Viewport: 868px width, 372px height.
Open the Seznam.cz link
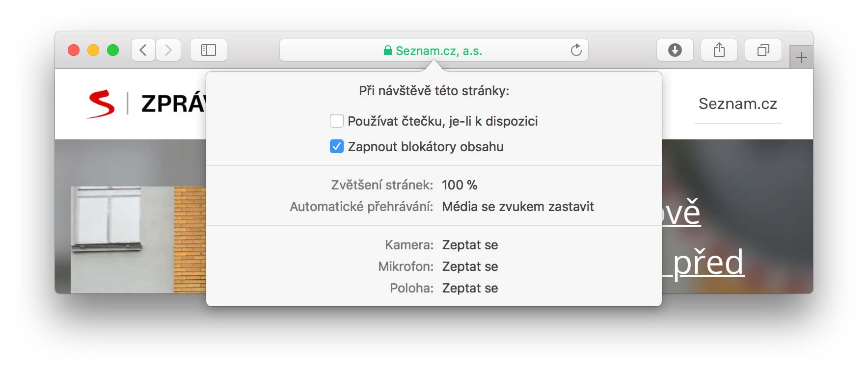pyautogui.click(x=738, y=104)
